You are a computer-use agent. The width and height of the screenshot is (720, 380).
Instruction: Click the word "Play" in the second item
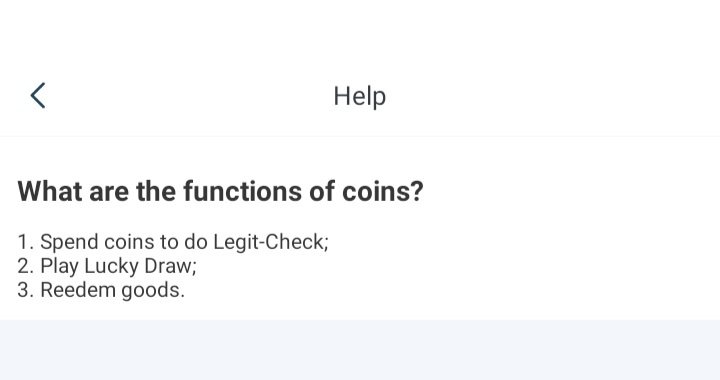click(59, 266)
